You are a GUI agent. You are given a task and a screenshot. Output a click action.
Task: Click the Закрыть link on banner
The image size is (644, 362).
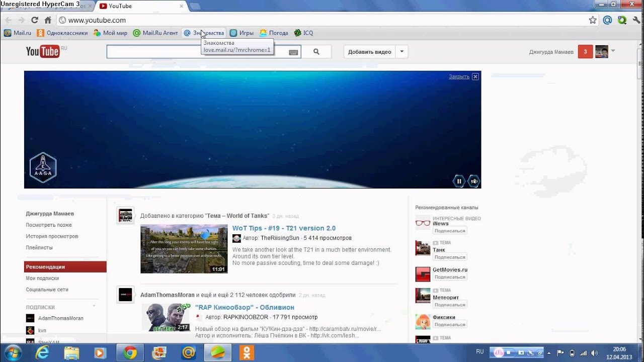pos(459,76)
